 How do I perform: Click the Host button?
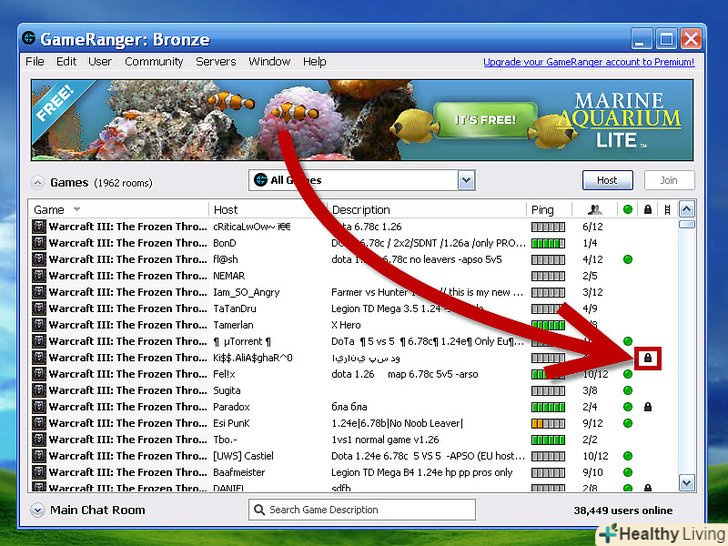click(x=607, y=180)
